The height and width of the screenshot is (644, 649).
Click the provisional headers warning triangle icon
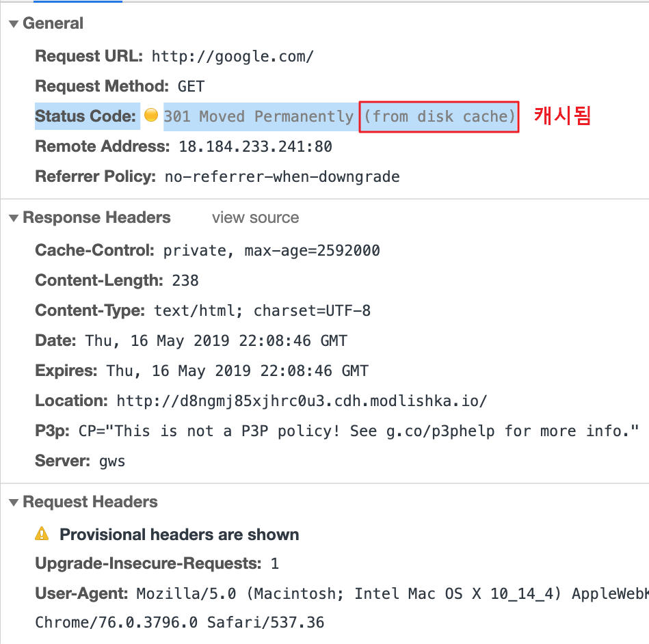click(42, 534)
